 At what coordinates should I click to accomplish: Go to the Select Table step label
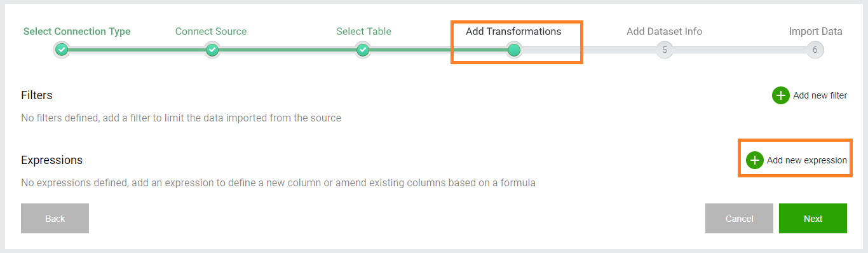[364, 31]
